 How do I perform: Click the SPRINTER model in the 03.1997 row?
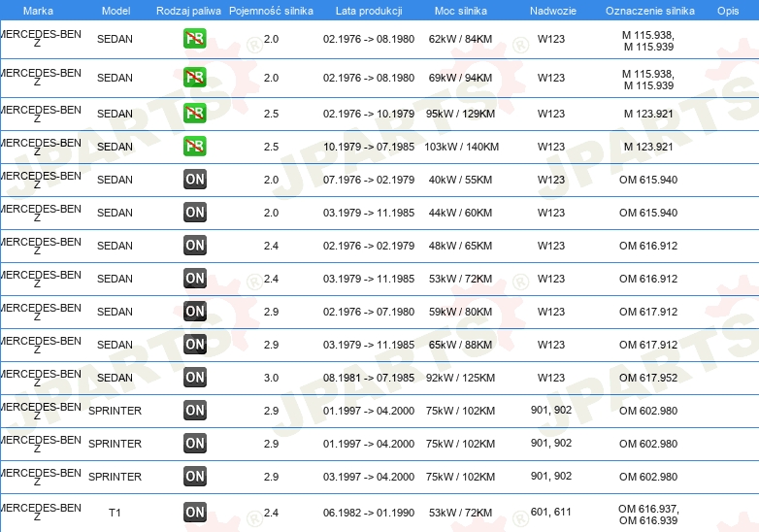tap(115, 477)
